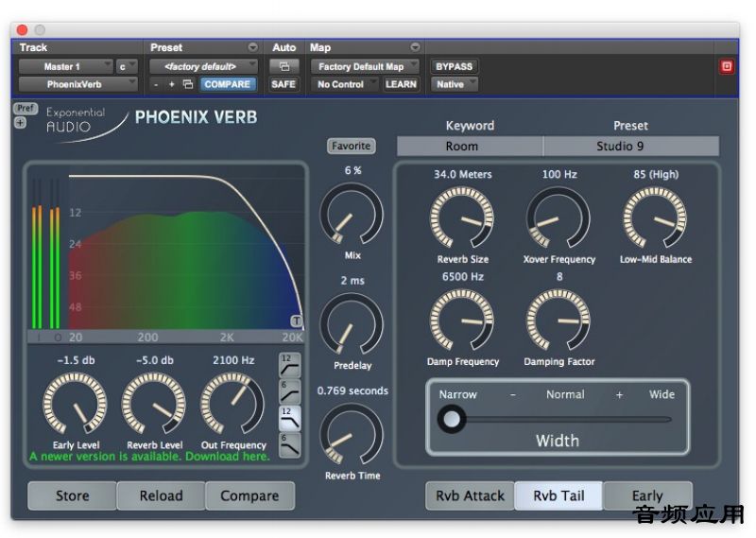Open the Pref button
The width and height of the screenshot is (756, 538).
pyautogui.click(x=26, y=108)
